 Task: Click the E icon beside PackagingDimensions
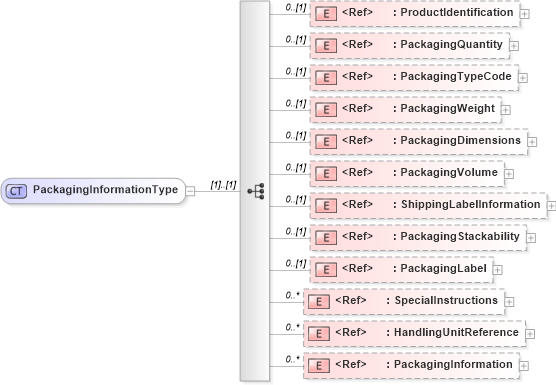(326, 142)
